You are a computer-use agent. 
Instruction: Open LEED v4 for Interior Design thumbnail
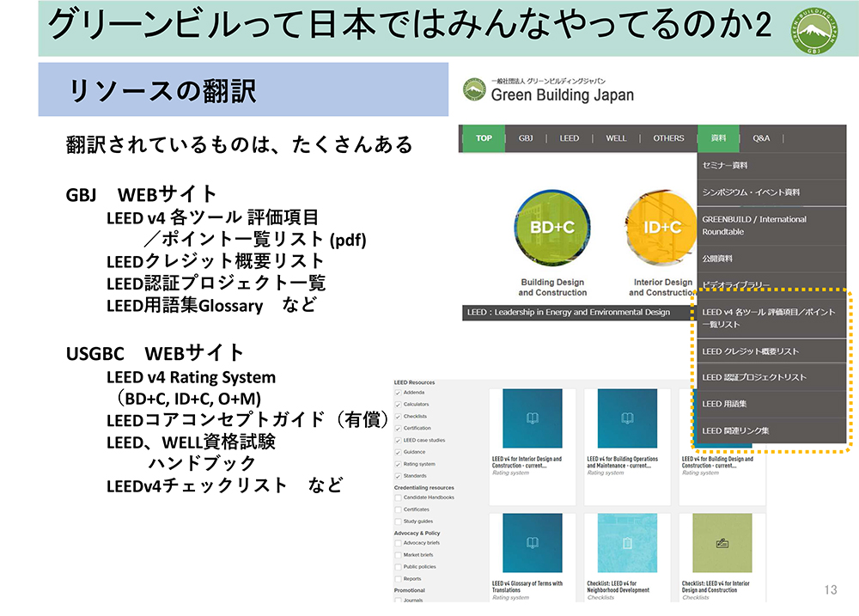tap(532, 418)
